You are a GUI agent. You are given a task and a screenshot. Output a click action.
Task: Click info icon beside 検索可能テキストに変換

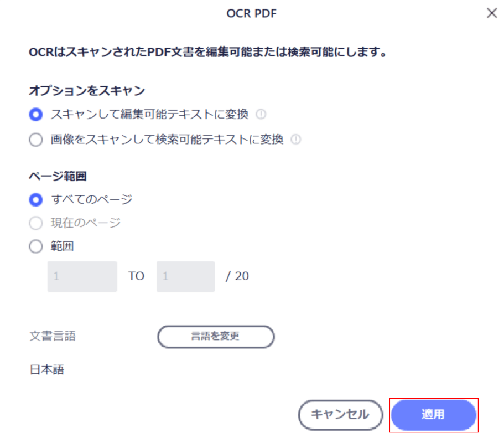tap(296, 140)
